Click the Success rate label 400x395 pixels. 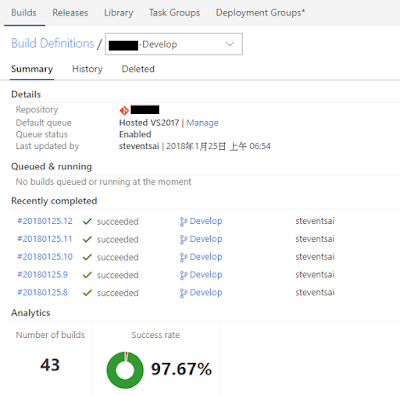[156, 335]
